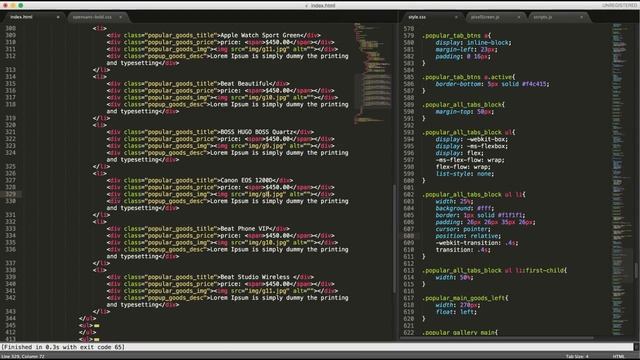Click the style.css horizontal scrollbar

[x=496, y=338]
